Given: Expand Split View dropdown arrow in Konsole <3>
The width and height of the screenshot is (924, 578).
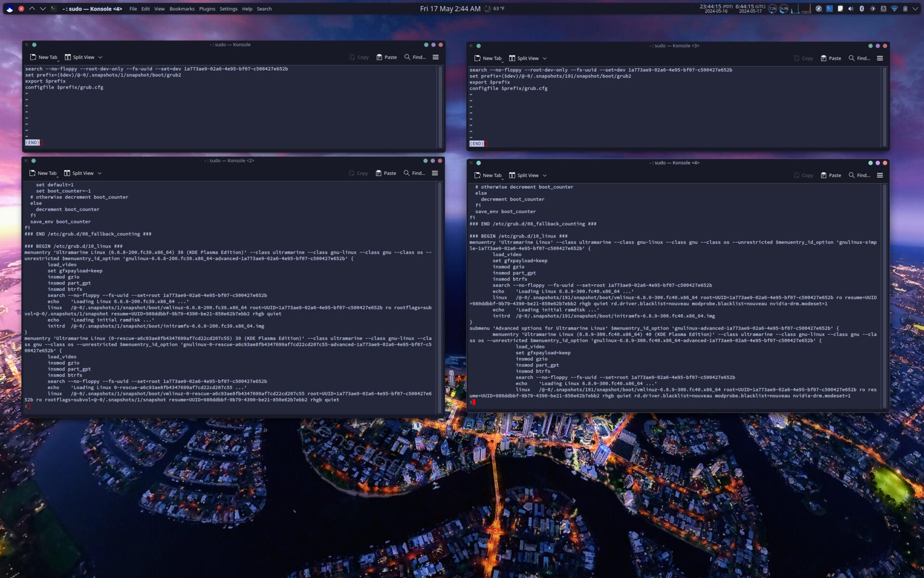Looking at the screenshot, I should tap(545, 58).
